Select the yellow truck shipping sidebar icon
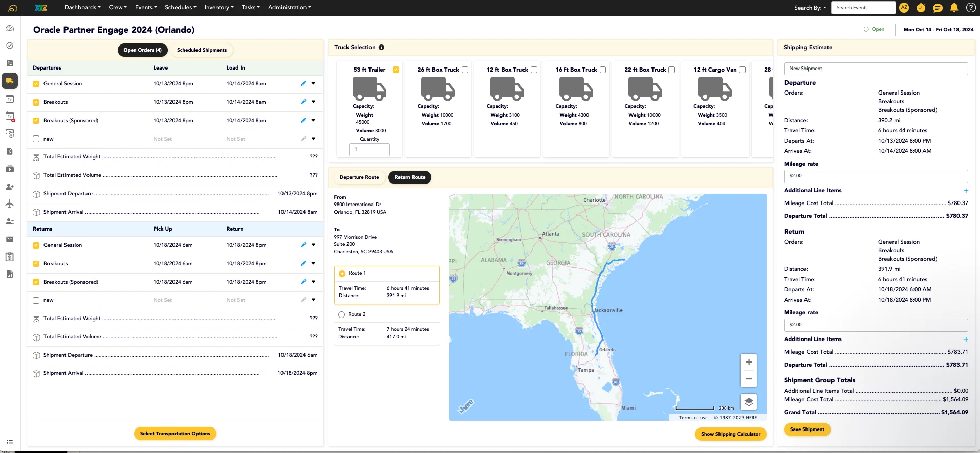Screen dimensions: 980x453 (x=10, y=81)
